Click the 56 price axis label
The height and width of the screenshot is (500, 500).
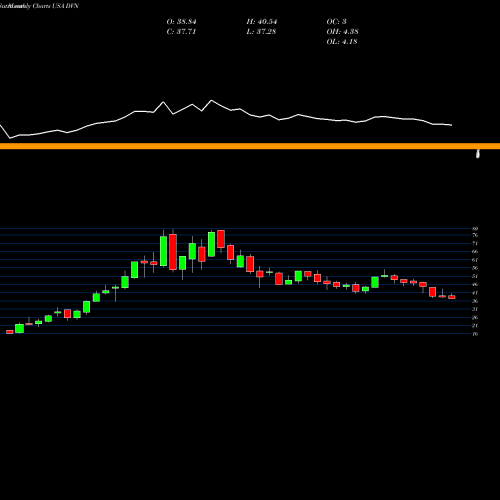pyautogui.click(x=475, y=268)
